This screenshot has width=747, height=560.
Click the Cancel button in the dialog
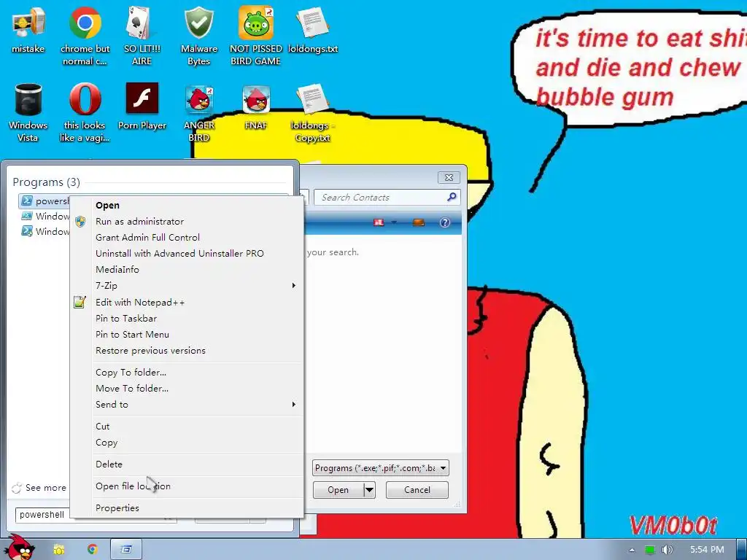[x=417, y=490]
